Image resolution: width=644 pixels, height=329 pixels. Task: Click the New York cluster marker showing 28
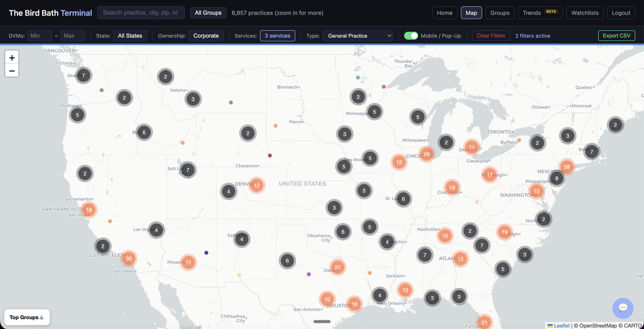(567, 167)
